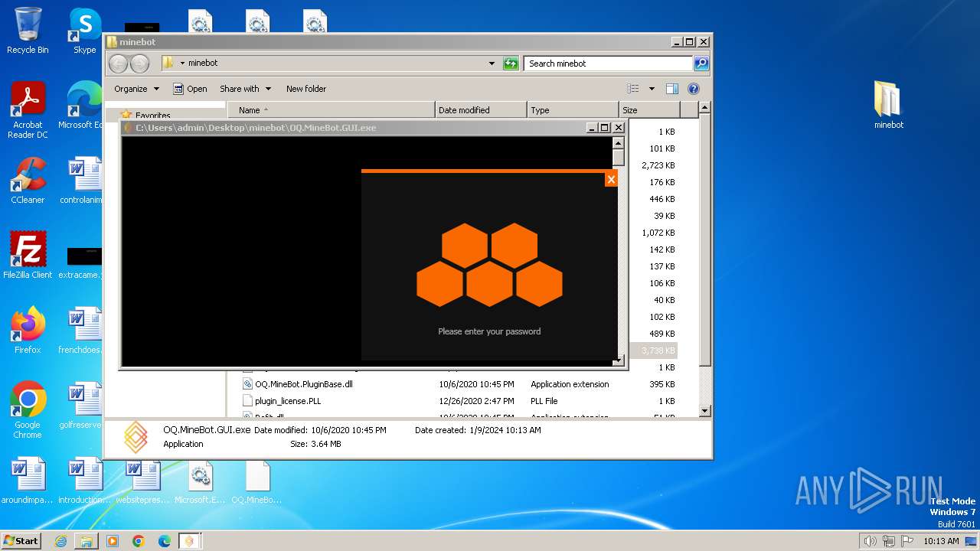
Task: Open the aroundimpa Word document on desktop
Action: tap(28, 481)
